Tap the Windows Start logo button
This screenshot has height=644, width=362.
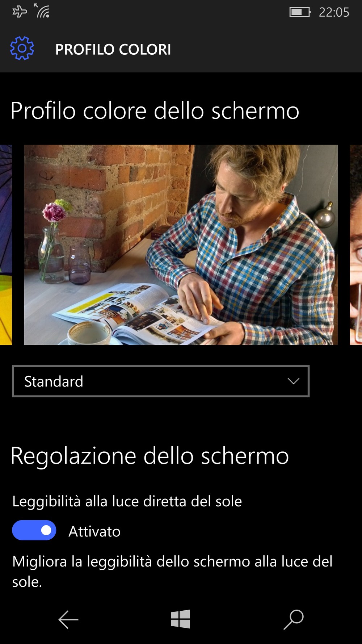pyautogui.click(x=180, y=619)
